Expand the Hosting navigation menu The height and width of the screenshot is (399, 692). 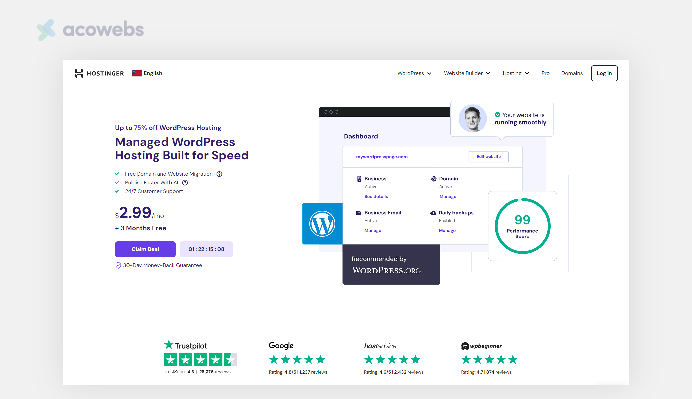[515, 73]
